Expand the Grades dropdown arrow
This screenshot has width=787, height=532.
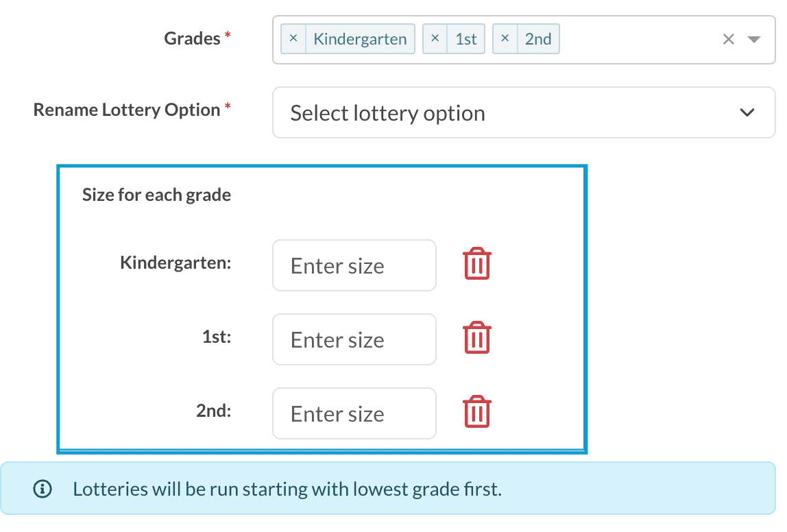(754, 40)
